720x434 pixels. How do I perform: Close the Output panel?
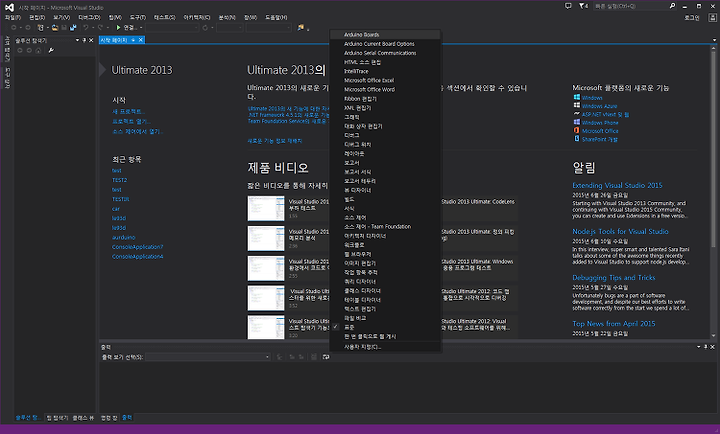[x=712, y=347]
